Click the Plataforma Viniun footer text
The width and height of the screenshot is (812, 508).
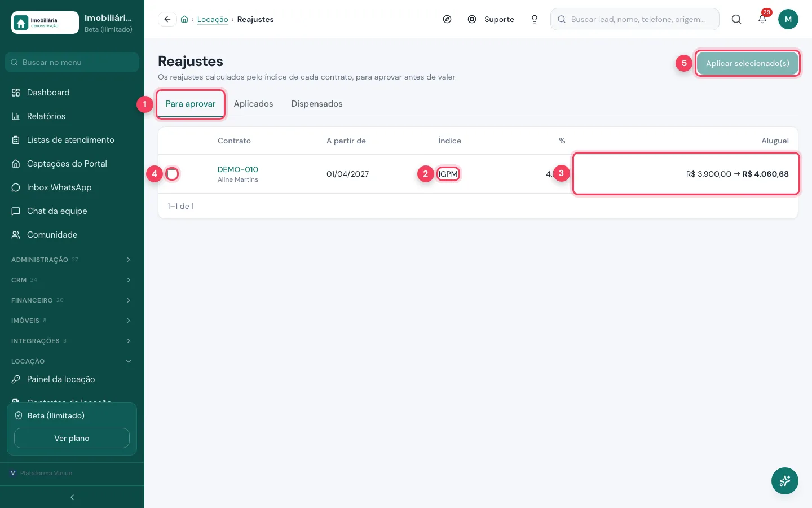pyautogui.click(x=46, y=473)
